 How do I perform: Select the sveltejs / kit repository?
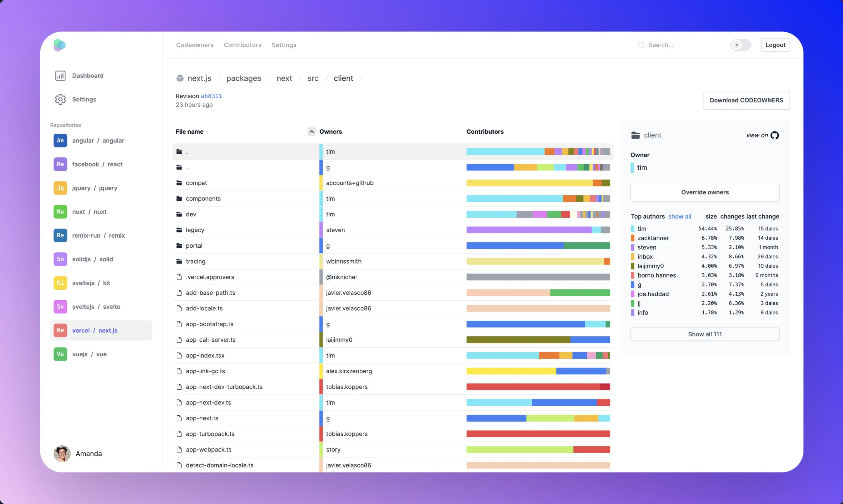pos(101,283)
